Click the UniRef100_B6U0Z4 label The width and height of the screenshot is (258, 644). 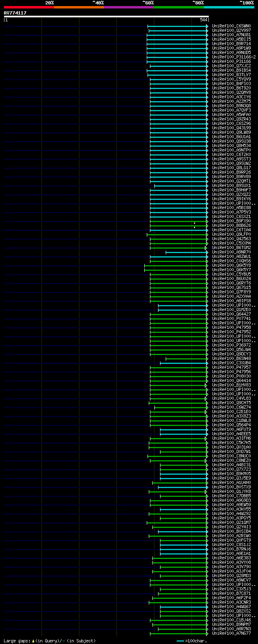(231, 279)
